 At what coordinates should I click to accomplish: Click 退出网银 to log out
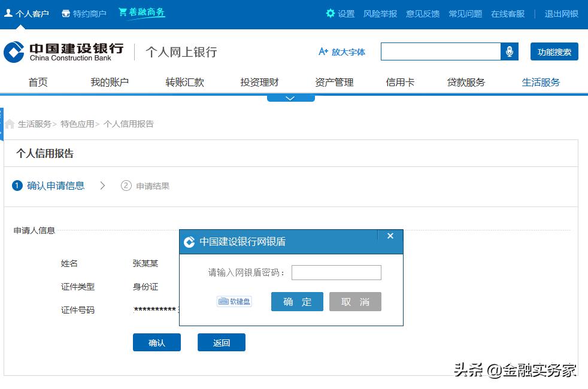[x=560, y=13]
